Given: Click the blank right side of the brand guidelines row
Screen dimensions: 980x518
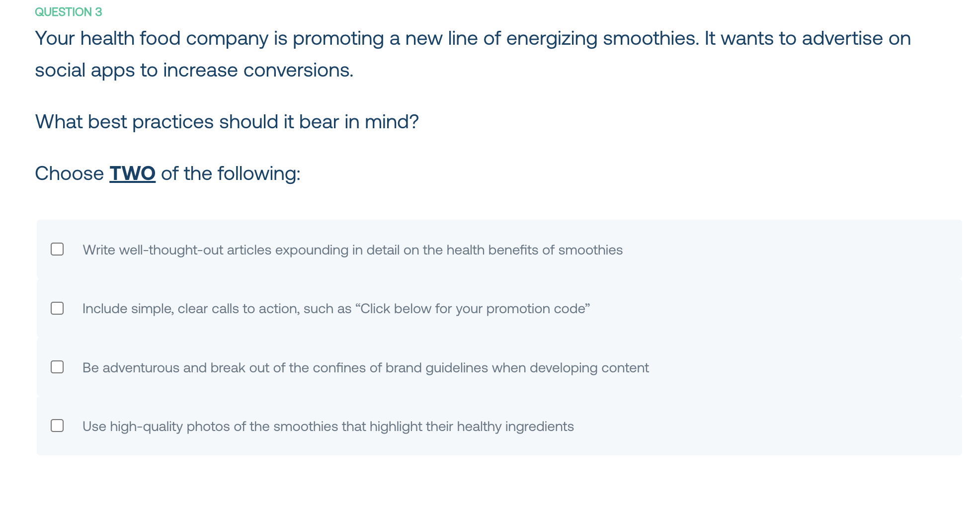Looking at the screenshot, I should click(805, 368).
